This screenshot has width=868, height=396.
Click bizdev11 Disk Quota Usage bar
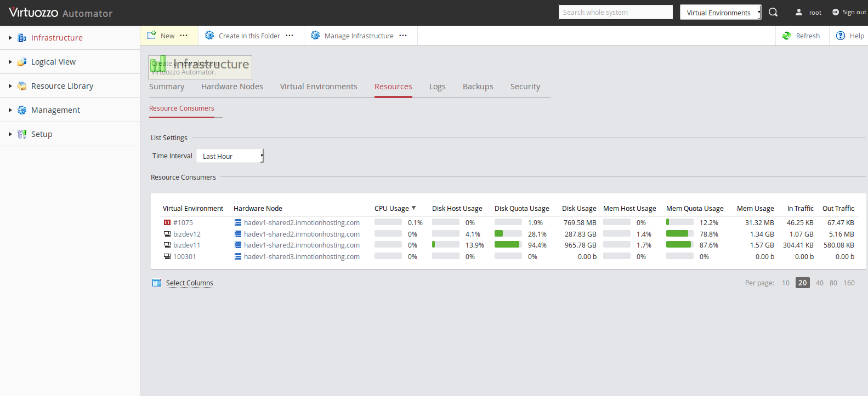point(508,245)
